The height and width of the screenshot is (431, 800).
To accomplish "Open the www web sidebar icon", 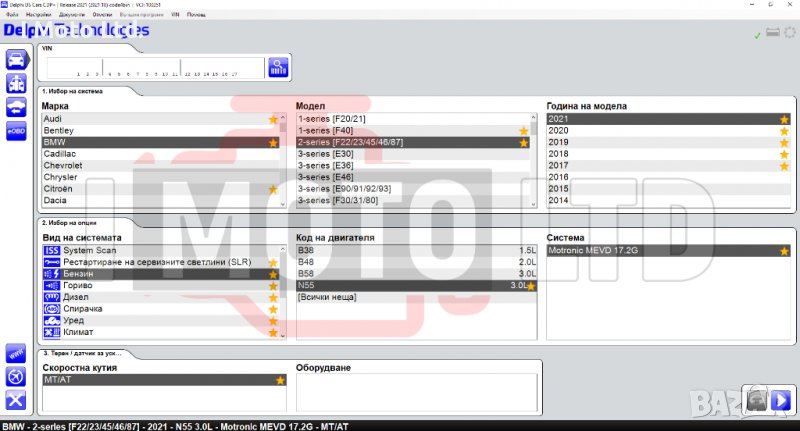I will click(x=16, y=353).
